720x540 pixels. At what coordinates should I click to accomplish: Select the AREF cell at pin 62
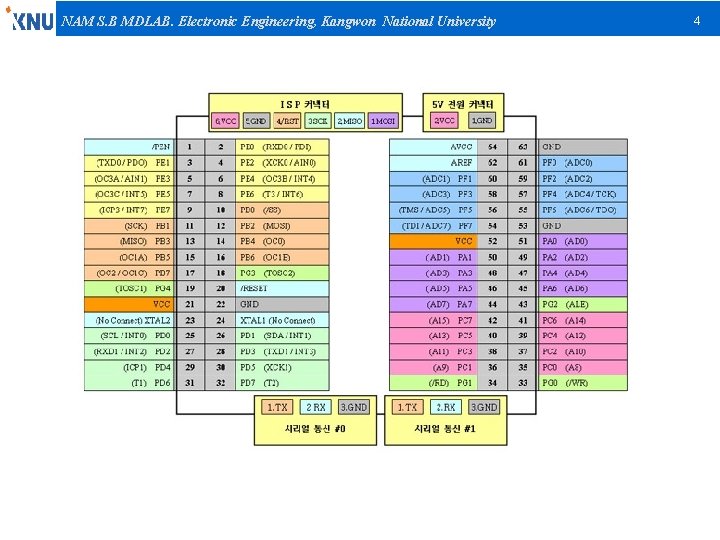tap(433, 163)
